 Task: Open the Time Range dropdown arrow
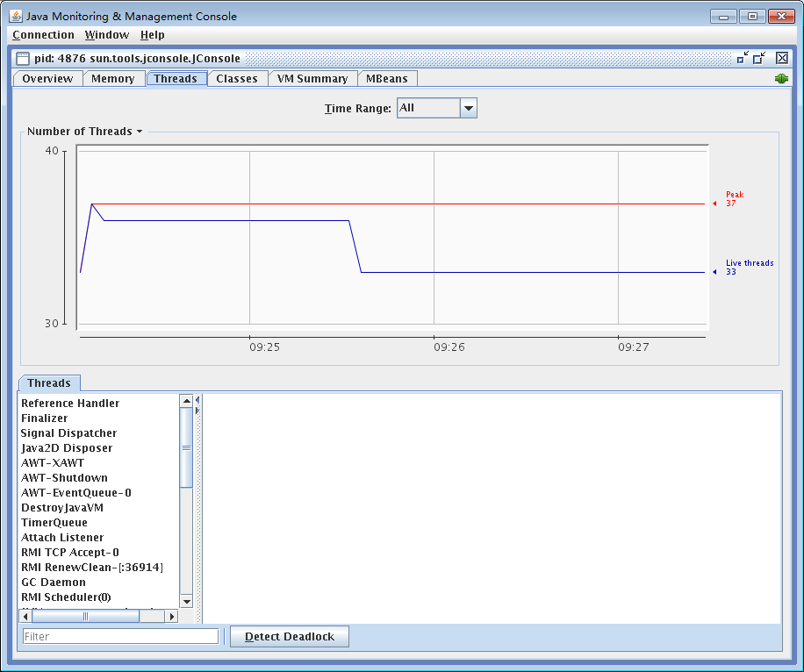tap(468, 108)
